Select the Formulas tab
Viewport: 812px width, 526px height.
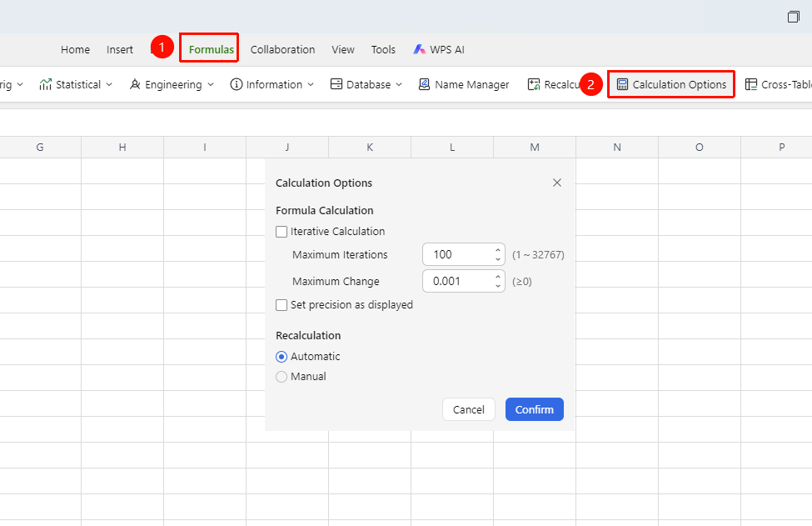pyautogui.click(x=212, y=49)
